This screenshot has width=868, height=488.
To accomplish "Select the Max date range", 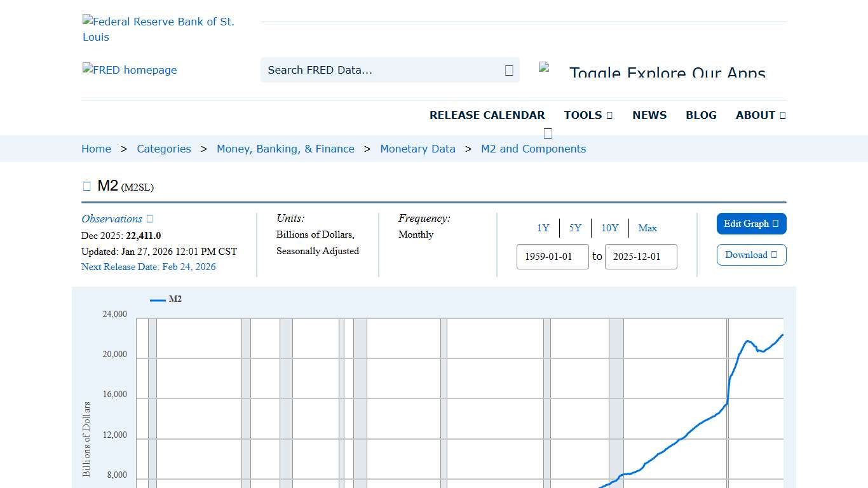I will click(648, 227).
